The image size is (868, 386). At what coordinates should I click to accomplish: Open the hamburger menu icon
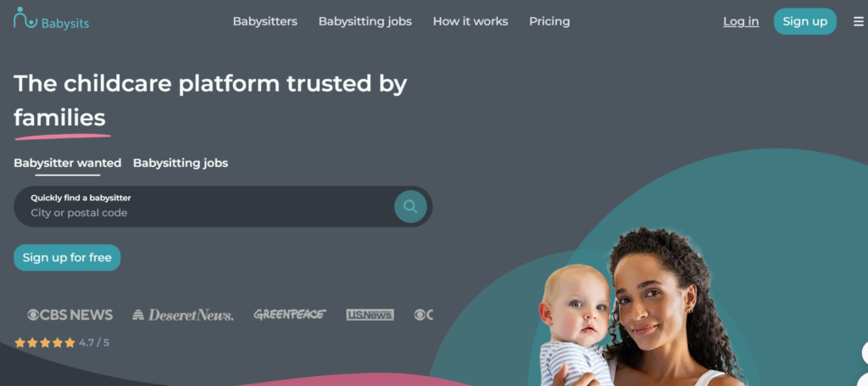(858, 21)
